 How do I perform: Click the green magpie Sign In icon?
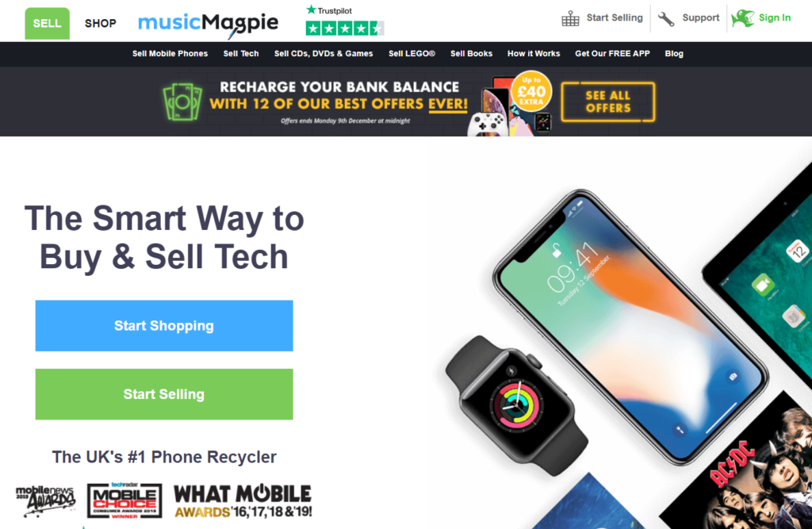[x=742, y=18]
